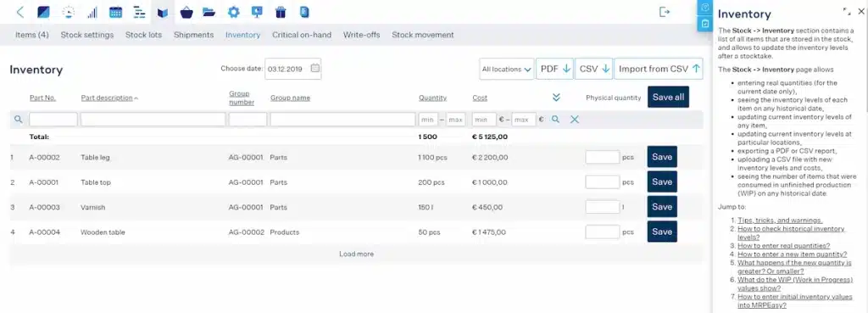The width and height of the screenshot is (868, 313).
Task: Click the clipboard side tab icon
Action: pos(704,24)
